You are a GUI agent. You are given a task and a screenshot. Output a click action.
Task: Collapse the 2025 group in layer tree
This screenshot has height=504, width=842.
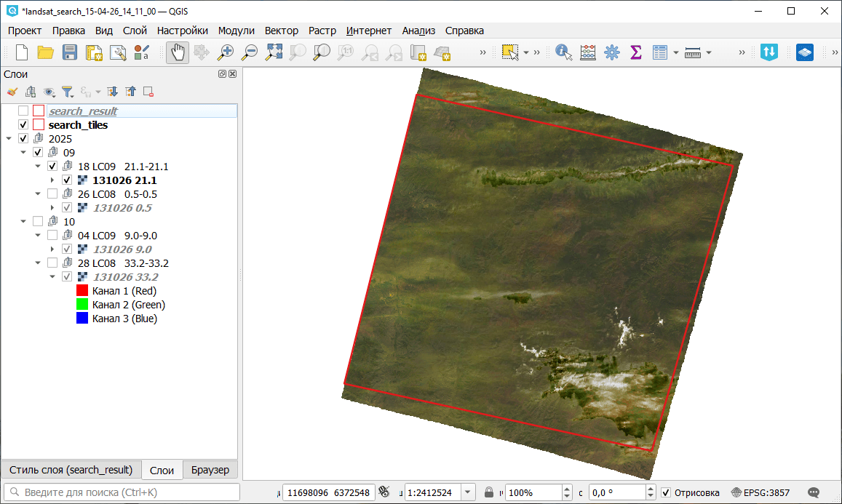pos(9,139)
